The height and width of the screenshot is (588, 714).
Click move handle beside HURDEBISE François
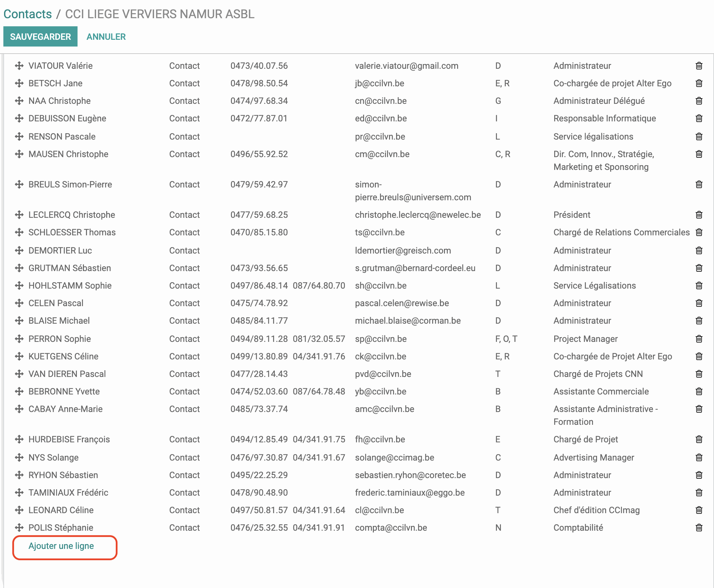(19, 439)
